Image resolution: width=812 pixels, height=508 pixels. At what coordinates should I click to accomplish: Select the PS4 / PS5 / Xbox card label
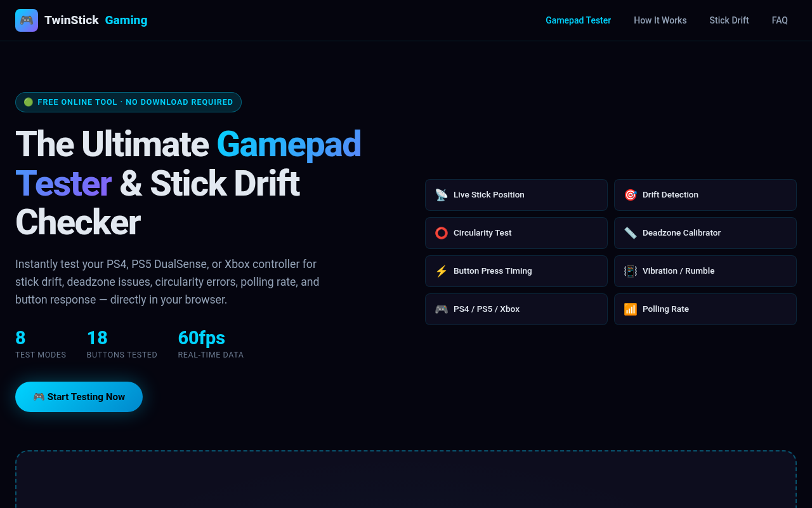tap(486, 309)
